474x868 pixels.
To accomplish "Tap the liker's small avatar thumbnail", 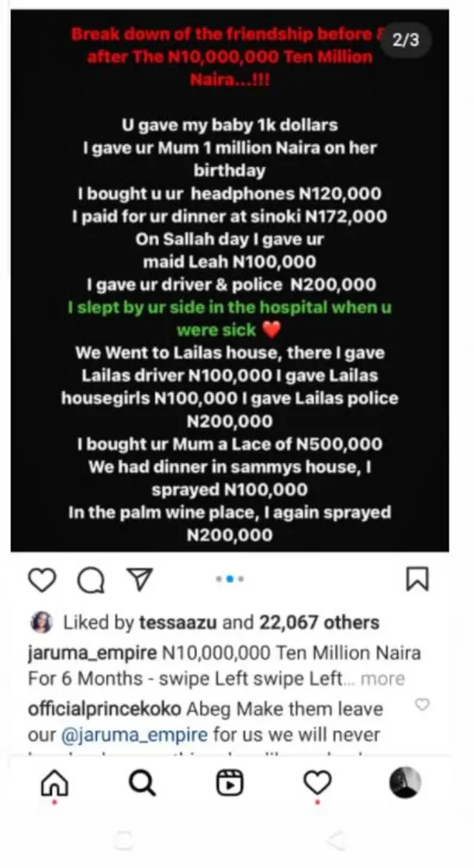I will coord(43,624).
